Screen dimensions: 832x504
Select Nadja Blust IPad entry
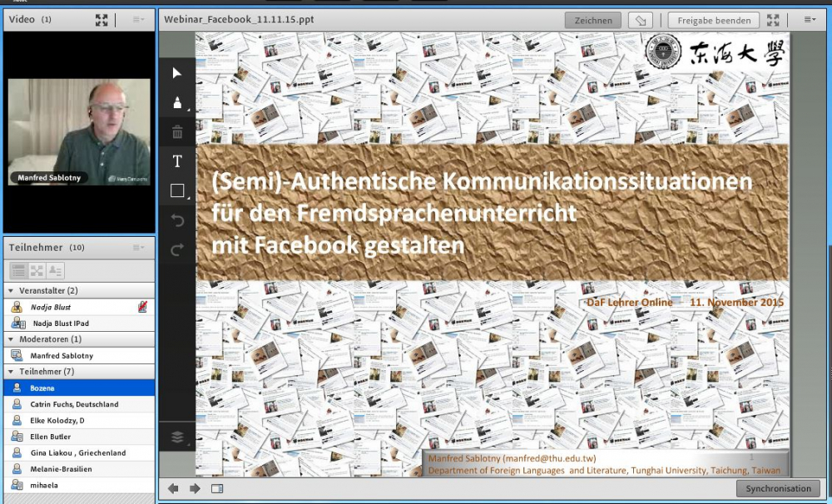point(79,323)
